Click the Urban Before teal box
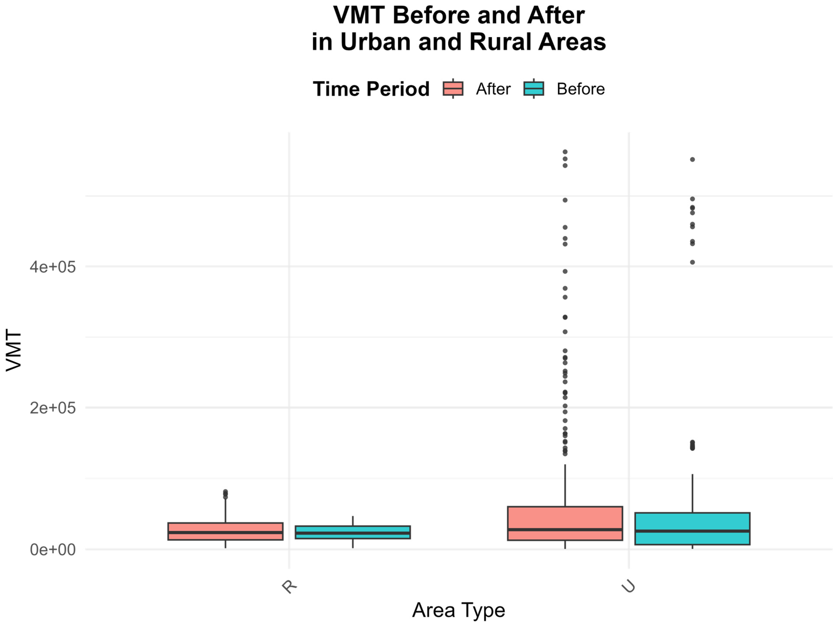The image size is (840, 628). coord(692,528)
